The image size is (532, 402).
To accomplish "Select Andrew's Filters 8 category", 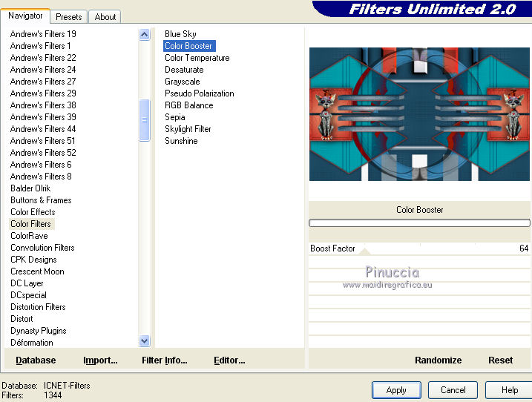I will (41, 177).
